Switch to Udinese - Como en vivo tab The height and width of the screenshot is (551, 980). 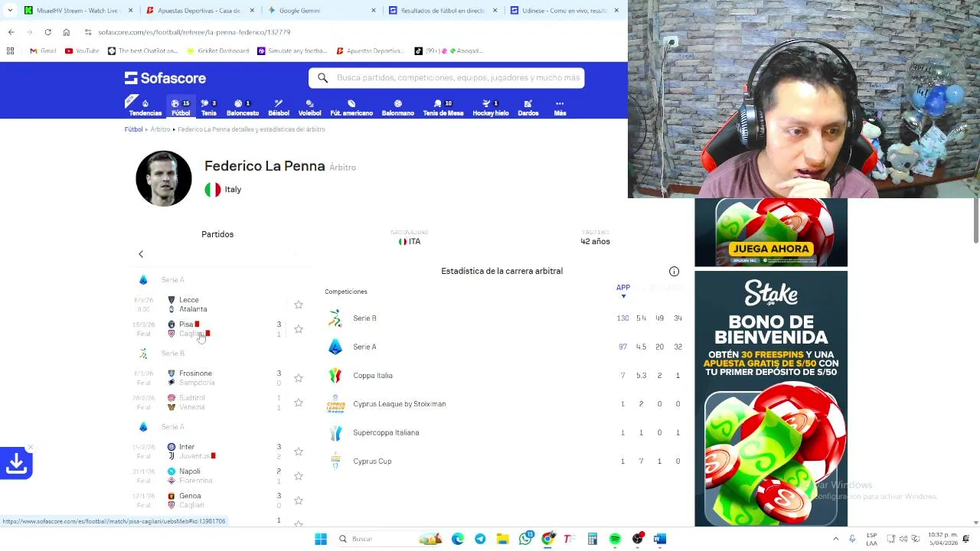coord(563,10)
